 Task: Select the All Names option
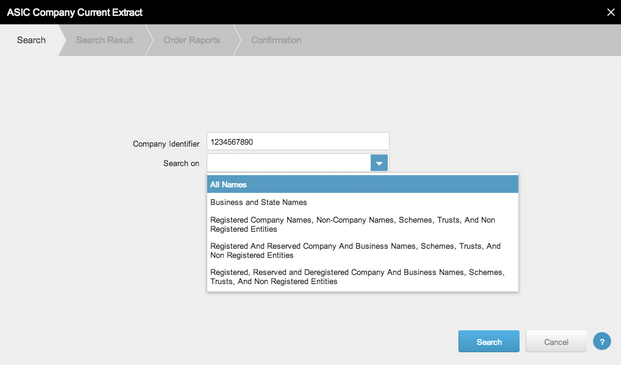point(362,184)
